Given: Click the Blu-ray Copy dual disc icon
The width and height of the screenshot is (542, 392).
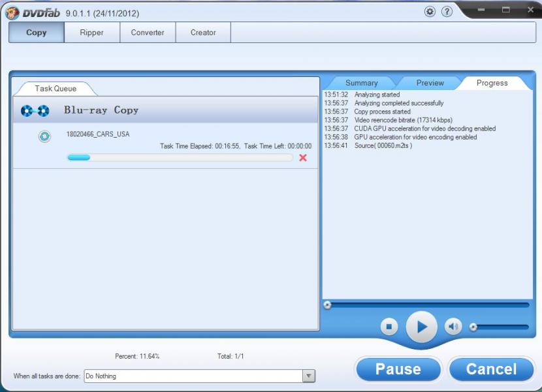Looking at the screenshot, I should [x=35, y=111].
